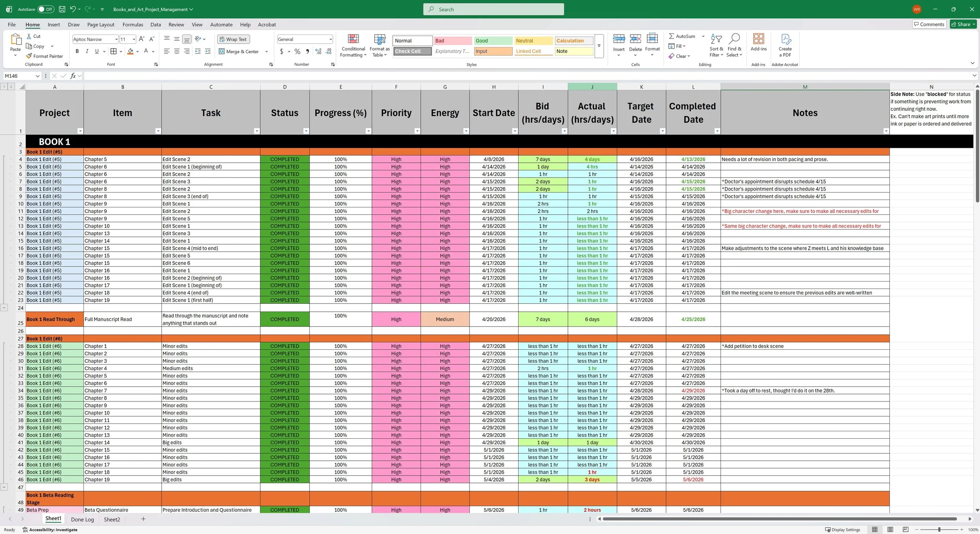Switch to Page Layout view in status bar

point(890,530)
